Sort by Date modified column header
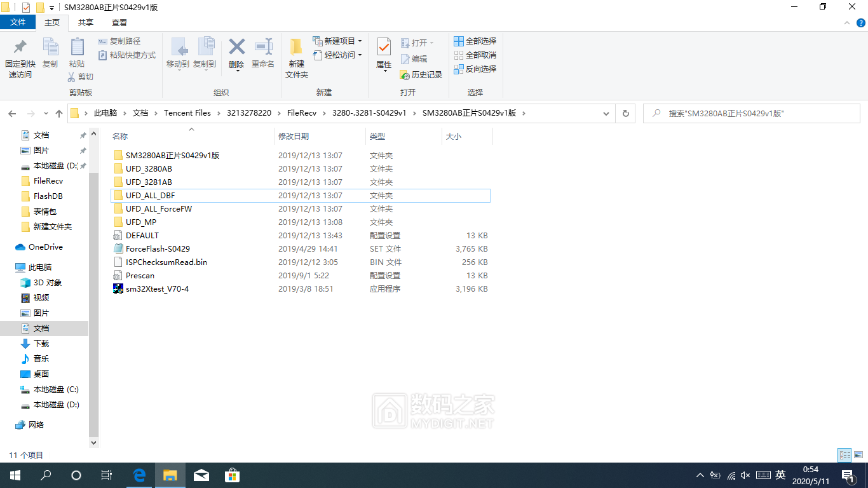Screen dimensions: 868x488 (320, 136)
